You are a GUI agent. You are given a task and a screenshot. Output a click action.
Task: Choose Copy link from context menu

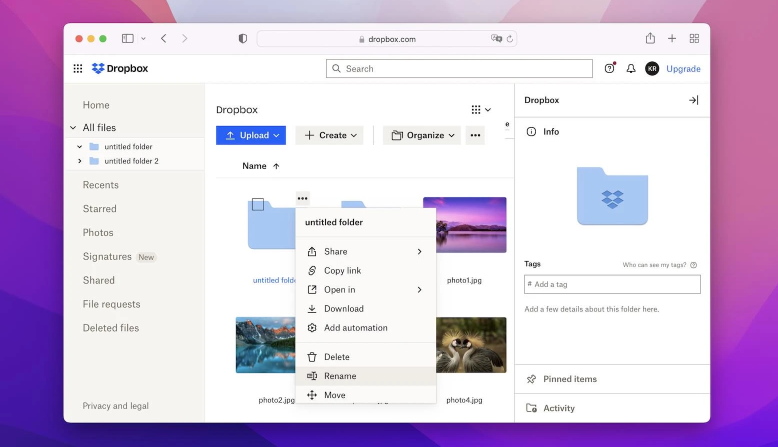click(x=366, y=270)
